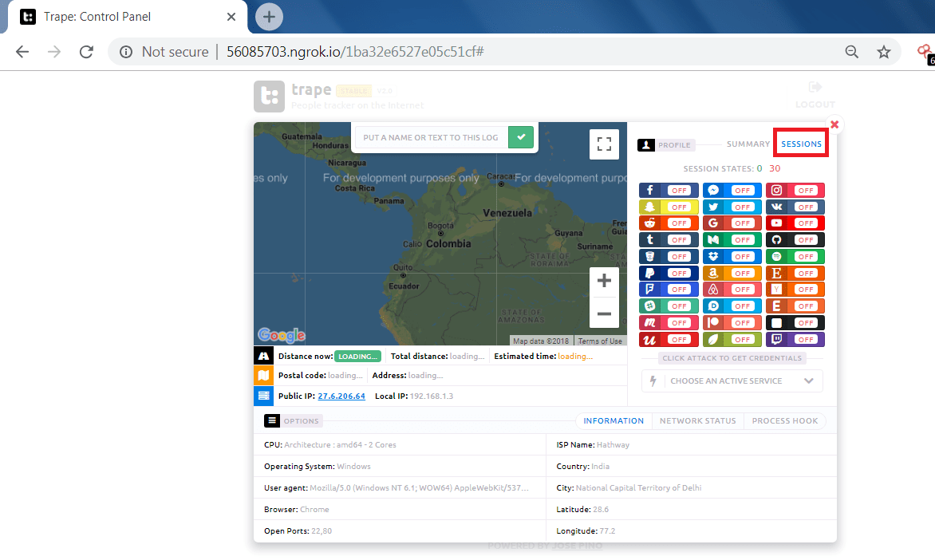Select the Information tab
The image size is (935, 560).
(613, 421)
